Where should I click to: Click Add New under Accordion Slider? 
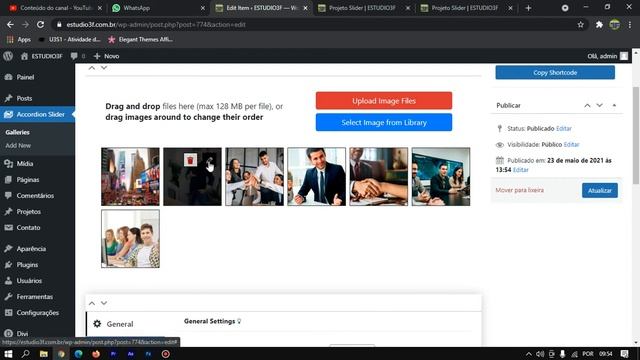[18, 145]
